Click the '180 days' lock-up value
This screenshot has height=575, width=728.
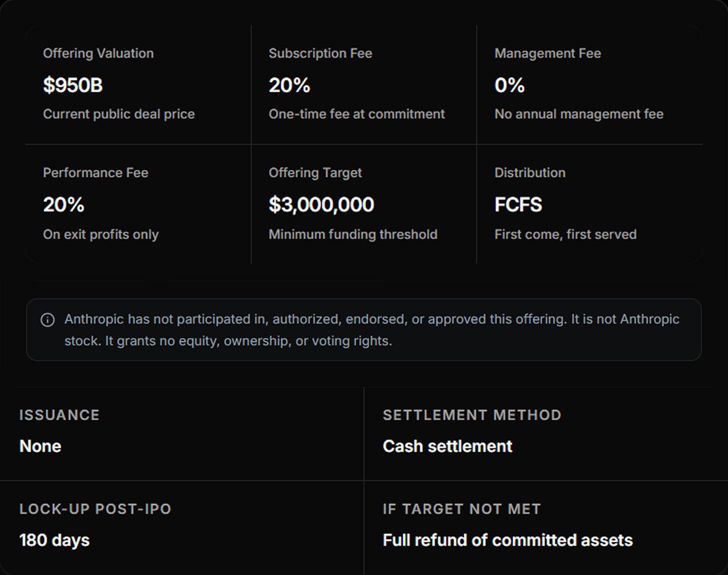[x=55, y=540]
